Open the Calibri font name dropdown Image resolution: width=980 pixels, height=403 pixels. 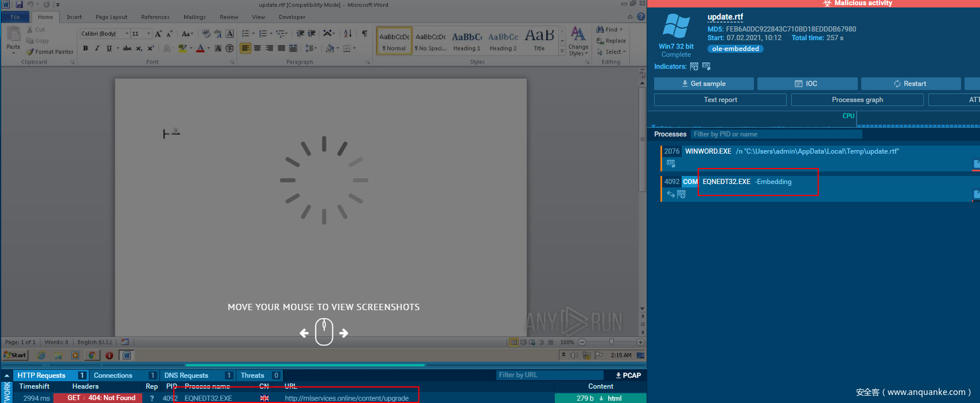point(127,34)
